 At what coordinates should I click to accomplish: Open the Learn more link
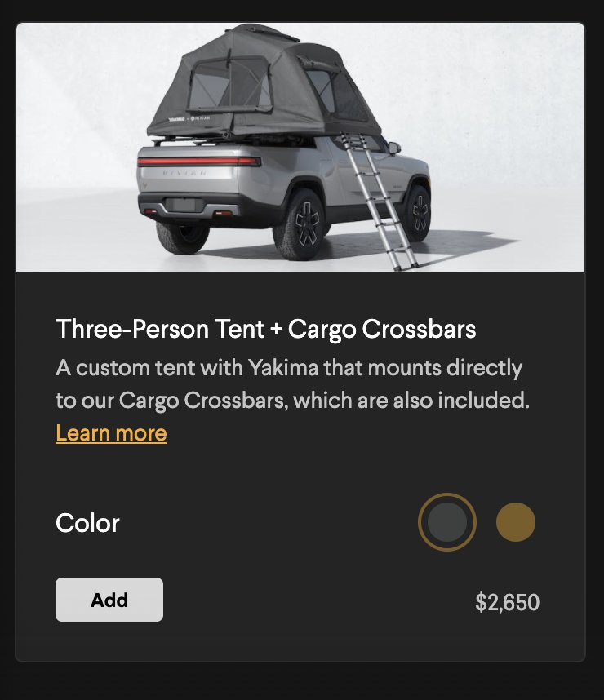(x=111, y=432)
